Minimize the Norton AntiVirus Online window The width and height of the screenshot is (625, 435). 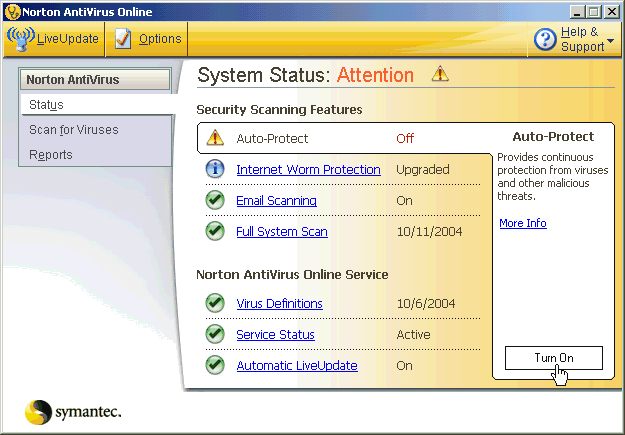click(x=578, y=11)
